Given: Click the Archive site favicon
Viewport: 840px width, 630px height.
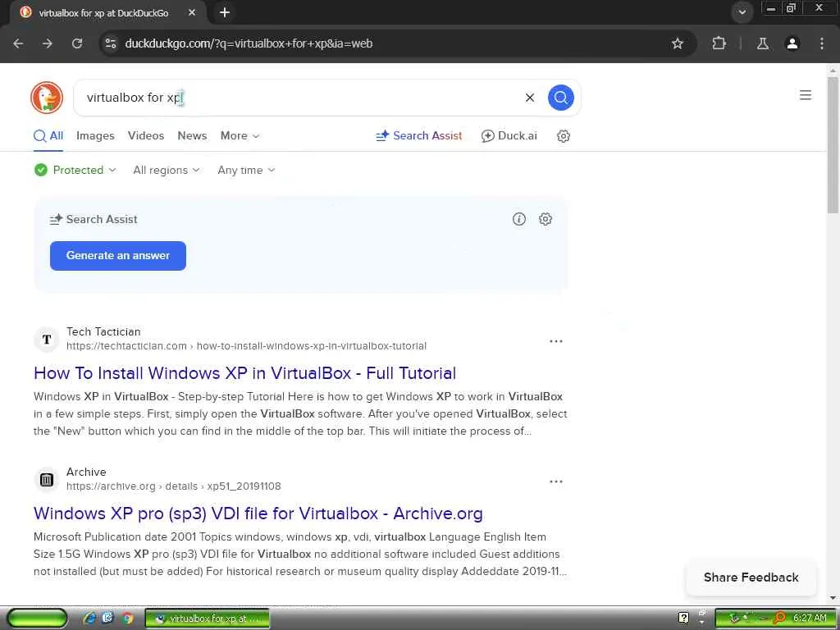Looking at the screenshot, I should (47, 479).
